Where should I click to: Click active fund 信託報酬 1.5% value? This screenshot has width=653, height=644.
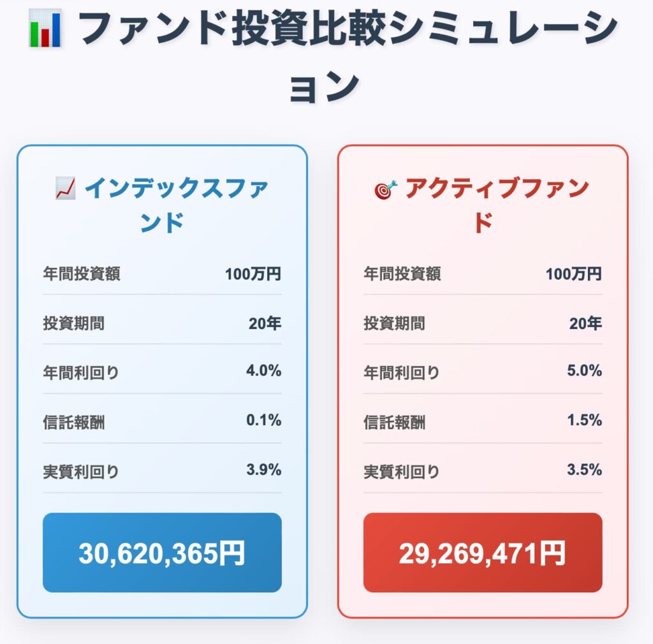[584, 420]
